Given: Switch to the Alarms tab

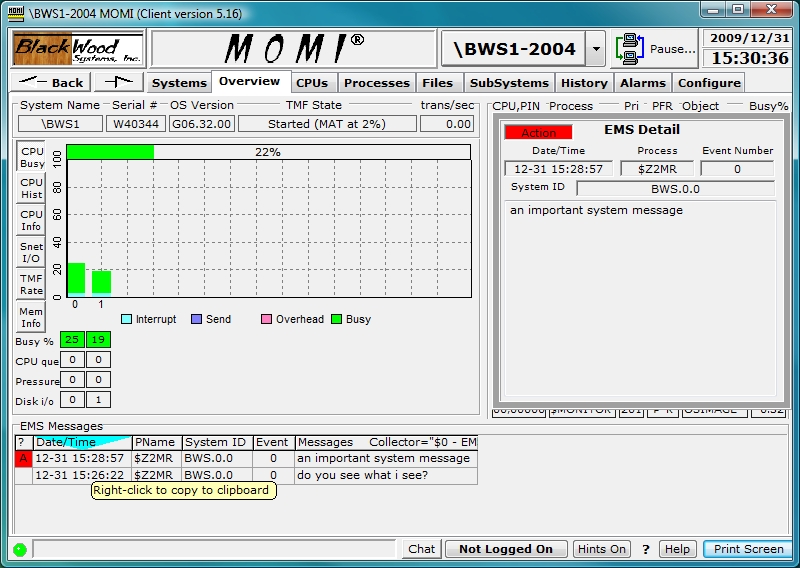Looking at the screenshot, I should click(643, 83).
